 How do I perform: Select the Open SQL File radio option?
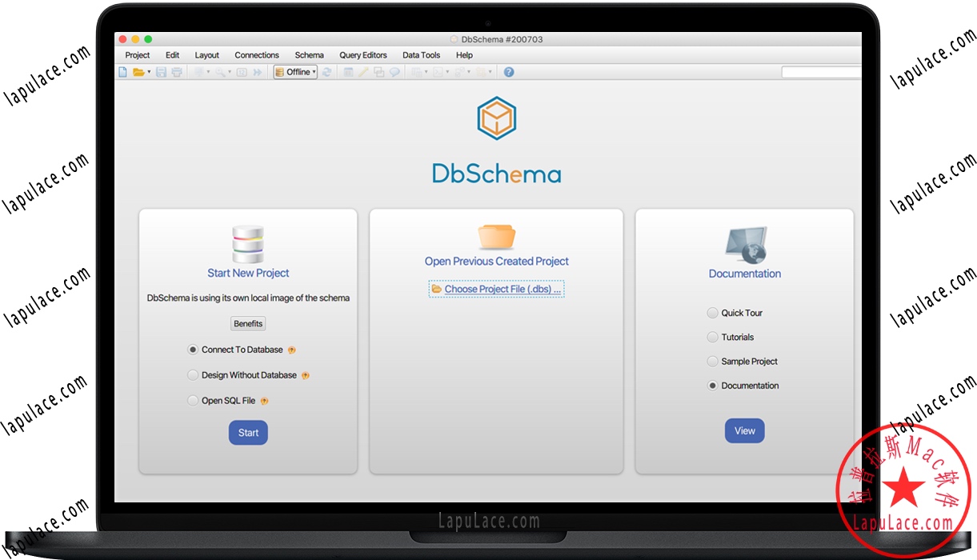(x=193, y=401)
